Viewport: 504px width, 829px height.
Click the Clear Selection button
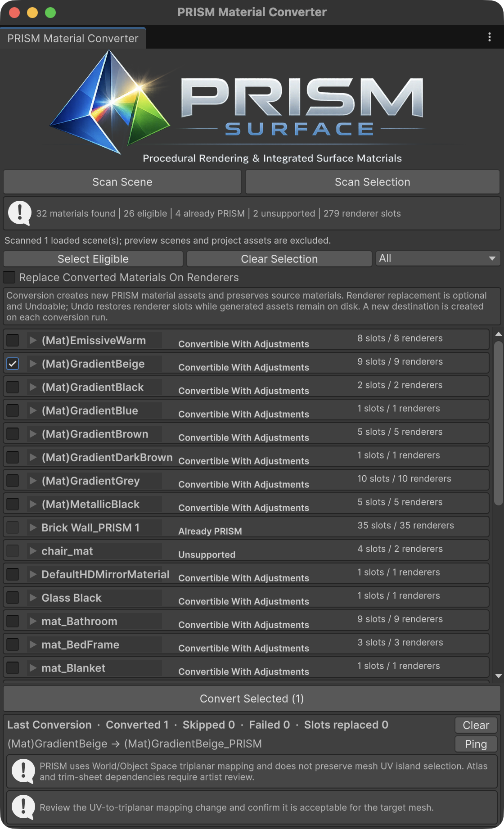(x=279, y=259)
